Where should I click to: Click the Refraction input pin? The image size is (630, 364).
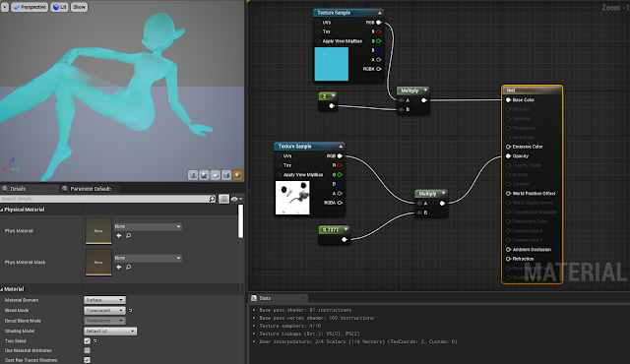508,259
